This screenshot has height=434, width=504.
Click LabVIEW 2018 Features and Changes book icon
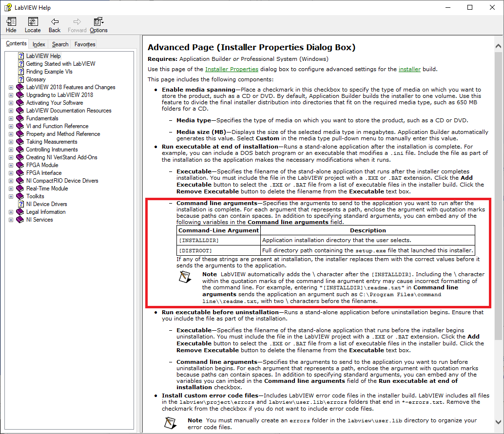(20, 87)
